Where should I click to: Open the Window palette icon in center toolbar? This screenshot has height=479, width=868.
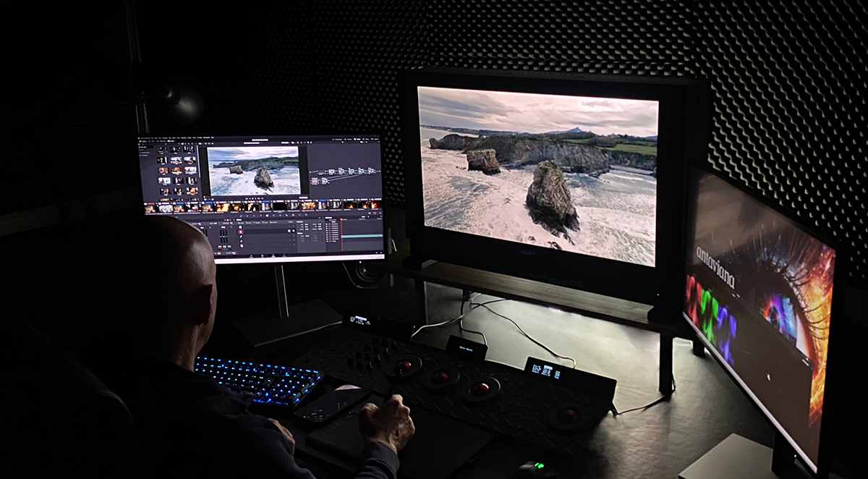click(267, 216)
